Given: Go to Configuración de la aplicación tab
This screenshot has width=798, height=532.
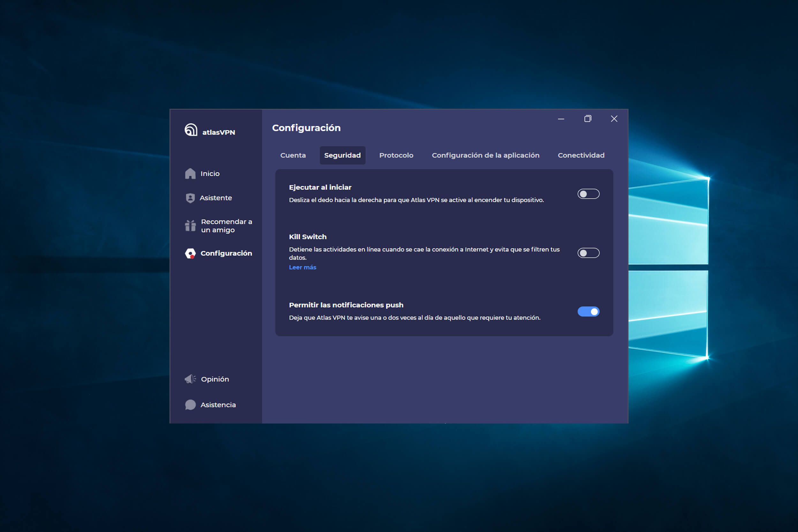Looking at the screenshot, I should pos(485,155).
